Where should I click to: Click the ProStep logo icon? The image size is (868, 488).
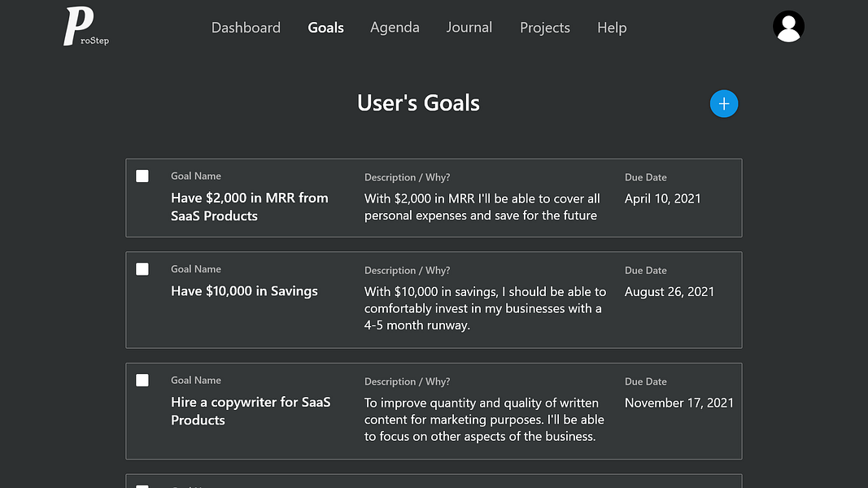pyautogui.click(x=85, y=27)
